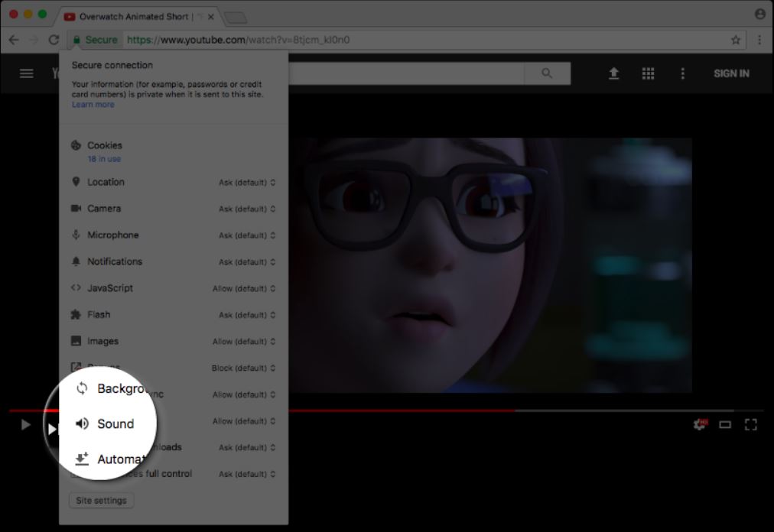Click the Sound label text
774x532 pixels.
[x=115, y=423]
